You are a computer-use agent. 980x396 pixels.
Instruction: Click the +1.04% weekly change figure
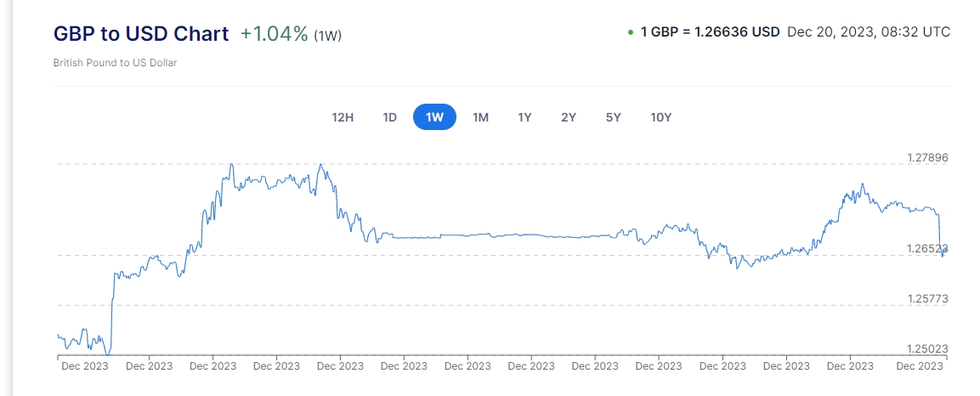point(274,33)
